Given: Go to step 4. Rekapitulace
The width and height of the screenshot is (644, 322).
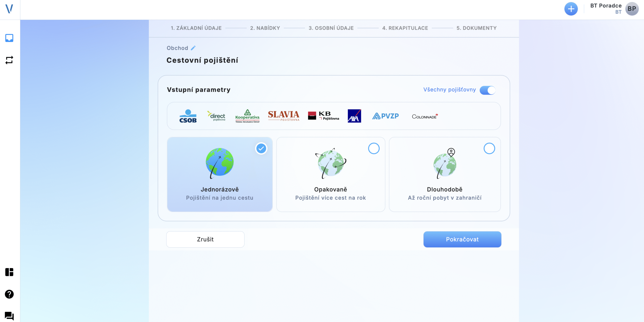Looking at the screenshot, I should point(405,28).
